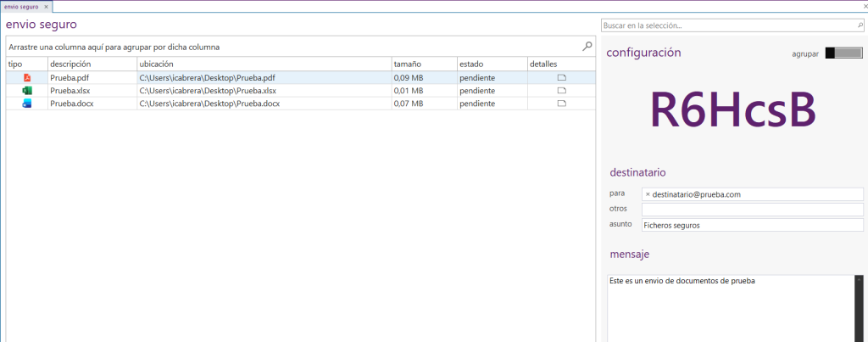Sort by the 'estado' column header
The height and width of the screenshot is (342, 868).
click(492, 64)
